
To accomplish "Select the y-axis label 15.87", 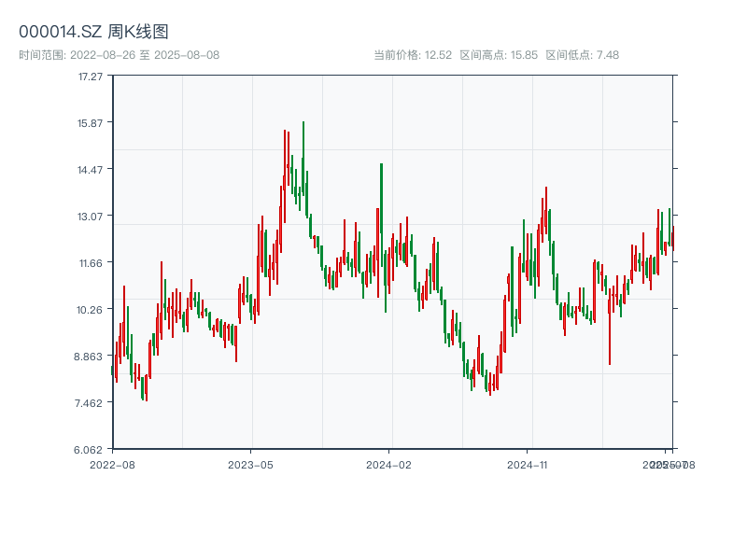I will tap(90, 123).
